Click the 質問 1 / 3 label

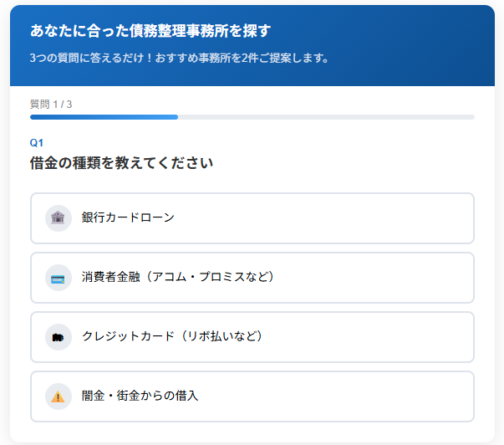(51, 105)
